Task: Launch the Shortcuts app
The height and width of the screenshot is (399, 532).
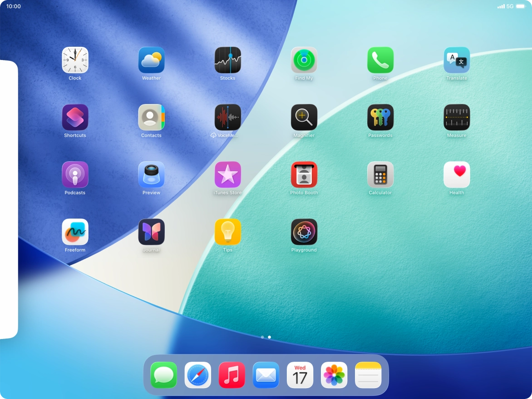Action: (x=75, y=118)
